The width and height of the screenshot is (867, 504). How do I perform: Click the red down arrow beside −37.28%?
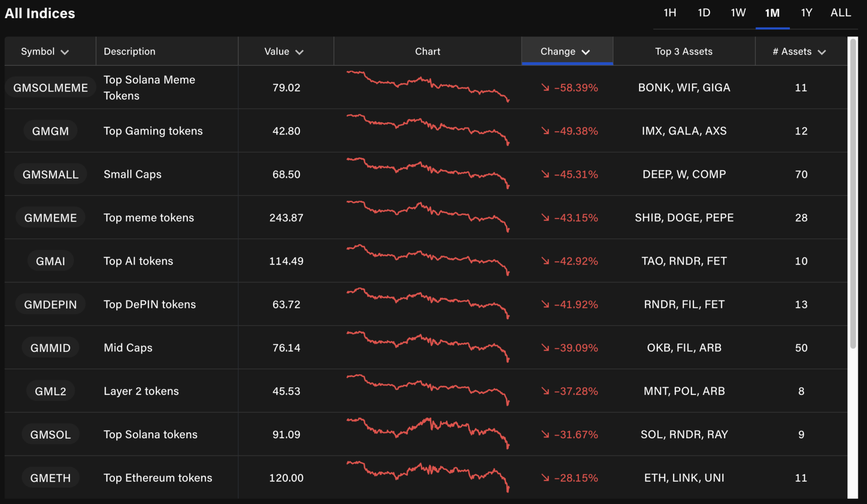[545, 391]
